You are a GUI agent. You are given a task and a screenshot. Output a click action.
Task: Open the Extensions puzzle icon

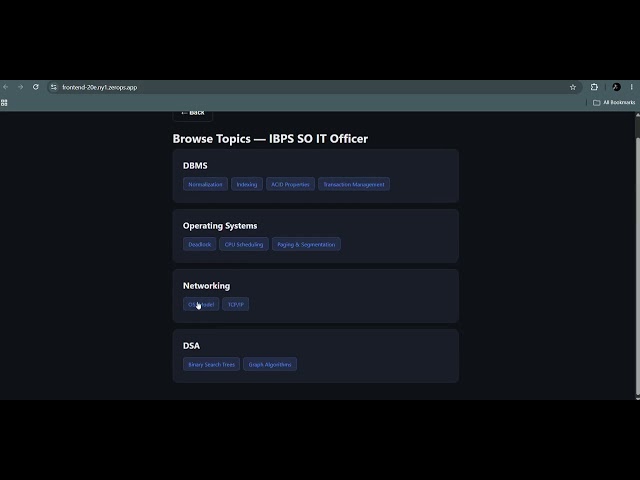594,87
